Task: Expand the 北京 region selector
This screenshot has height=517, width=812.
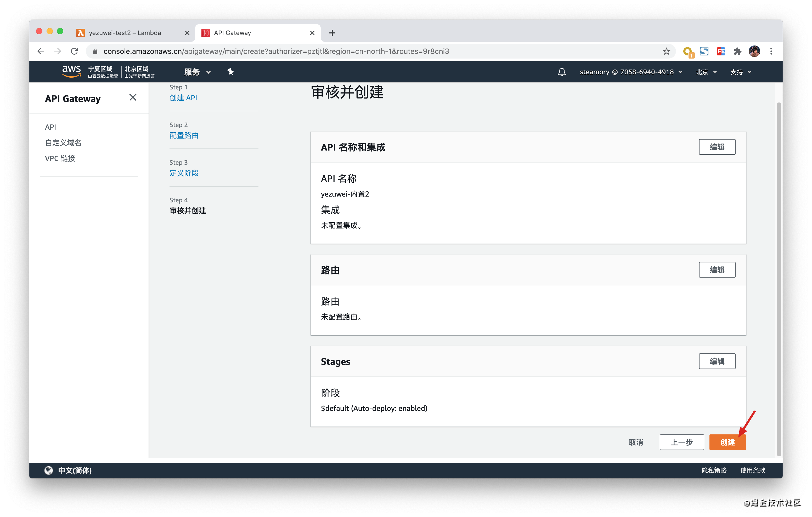Action: pos(706,72)
